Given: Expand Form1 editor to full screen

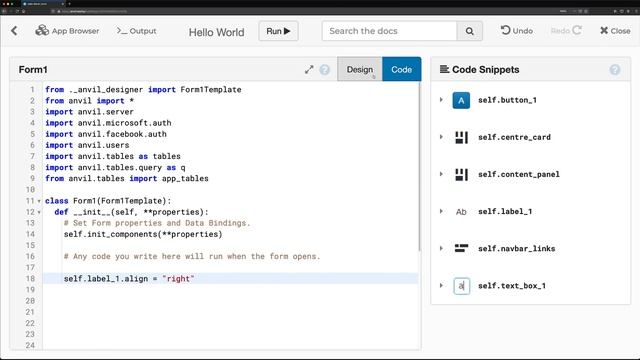Looking at the screenshot, I should [x=309, y=70].
